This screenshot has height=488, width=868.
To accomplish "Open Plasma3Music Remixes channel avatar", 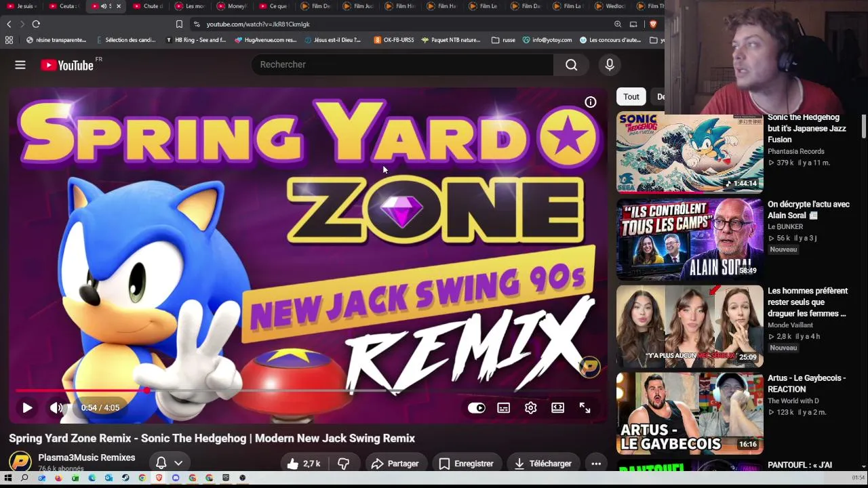I will [x=20, y=462].
